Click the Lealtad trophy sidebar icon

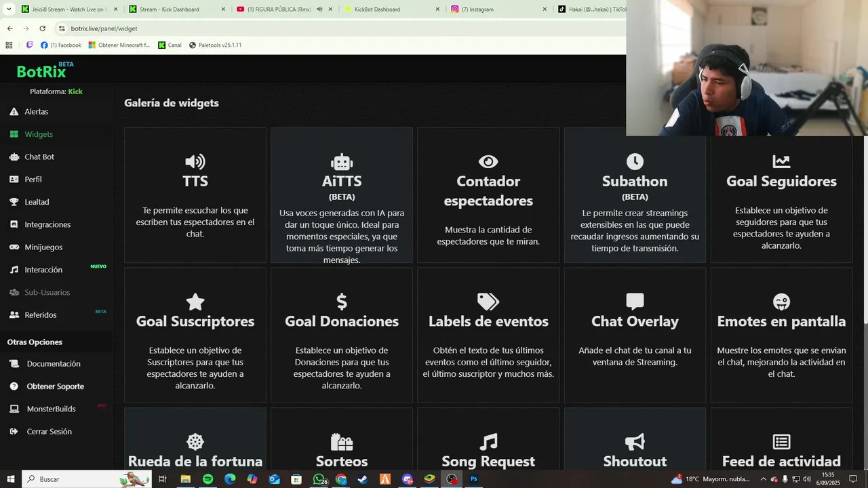[14, 202]
